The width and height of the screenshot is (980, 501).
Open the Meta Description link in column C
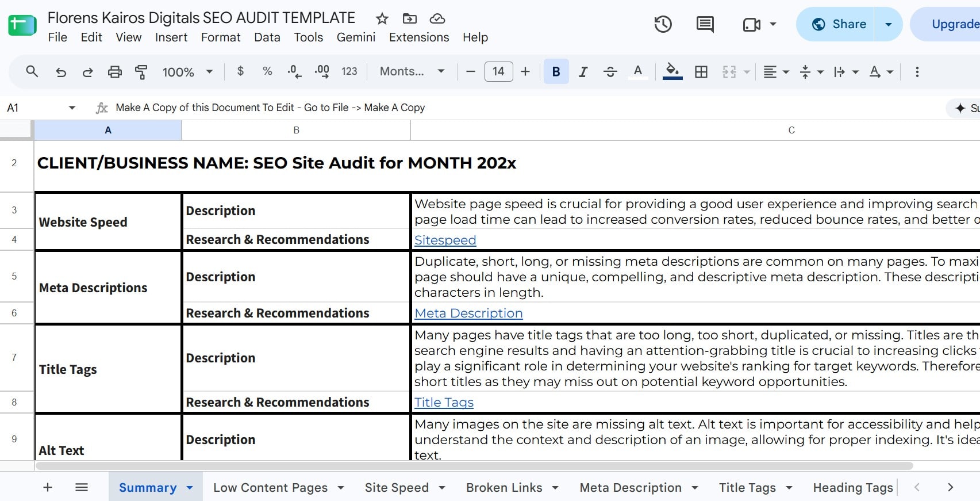click(x=468, y=313)
